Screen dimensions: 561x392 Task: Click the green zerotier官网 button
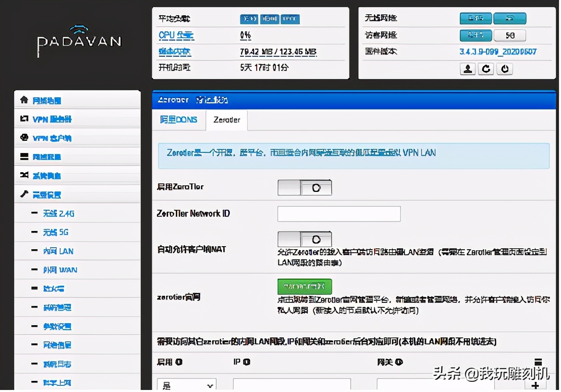(x=304, y=286)
